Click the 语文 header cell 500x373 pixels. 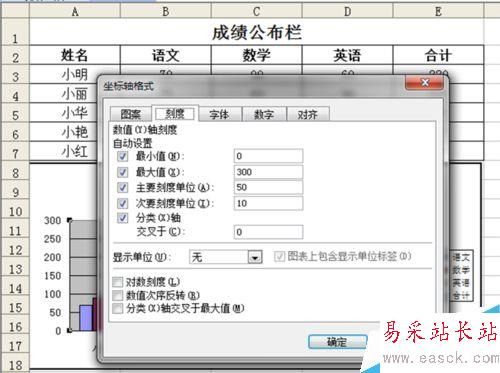(x=166, y=55)
